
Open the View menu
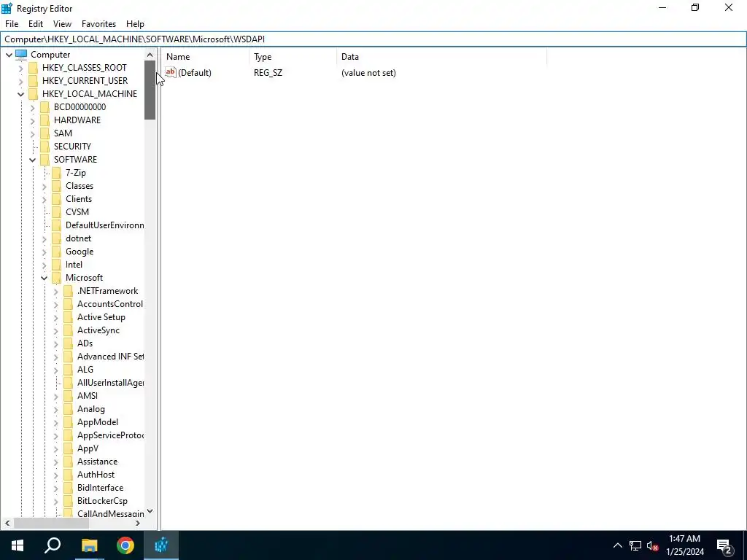(62, 24)
